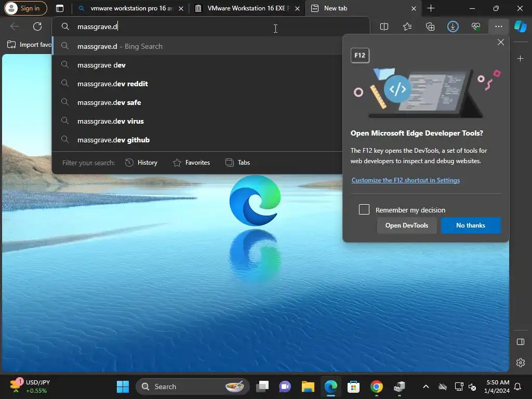Go back with the back arrow
532x399 pixels.
click(14, 26)
